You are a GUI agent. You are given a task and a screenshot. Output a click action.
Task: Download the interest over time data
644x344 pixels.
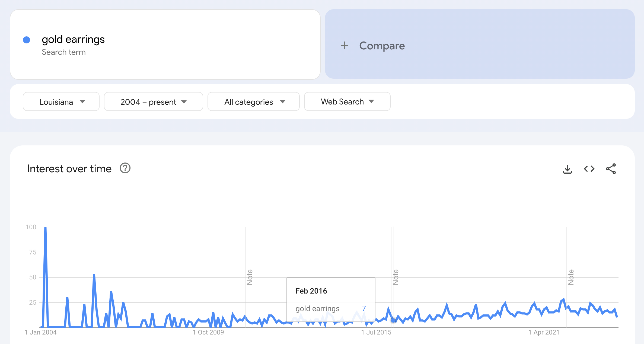point(567,169)
